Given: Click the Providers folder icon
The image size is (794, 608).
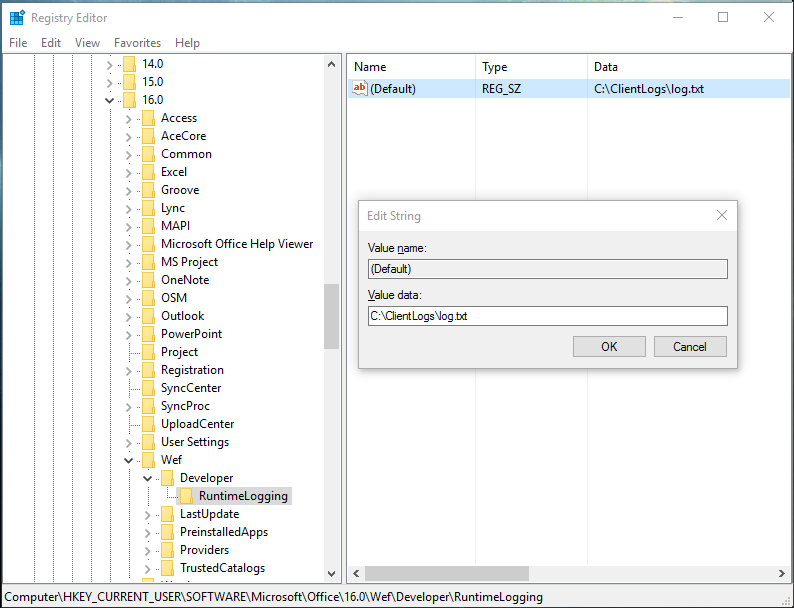Looking at the screenshot, I should point(167,550).
